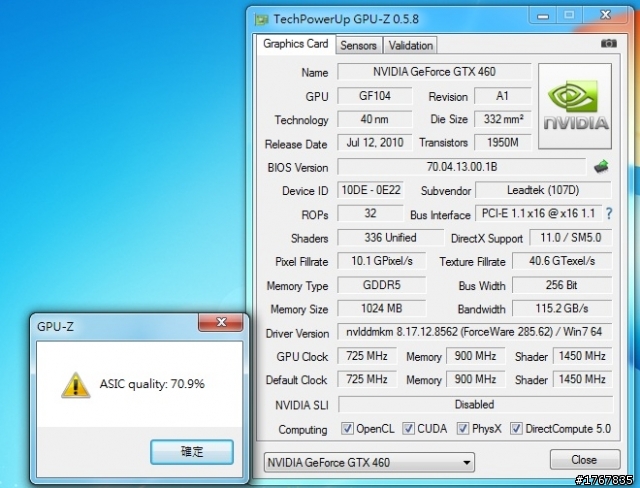Click the BIOS save chip icon

(601, 166)
